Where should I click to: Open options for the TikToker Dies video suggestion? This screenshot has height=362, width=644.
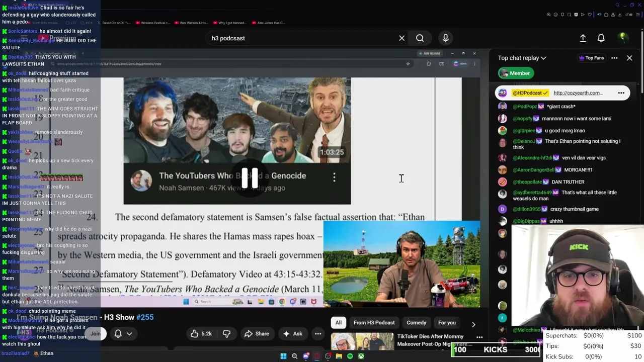click(x=479, y=337)
